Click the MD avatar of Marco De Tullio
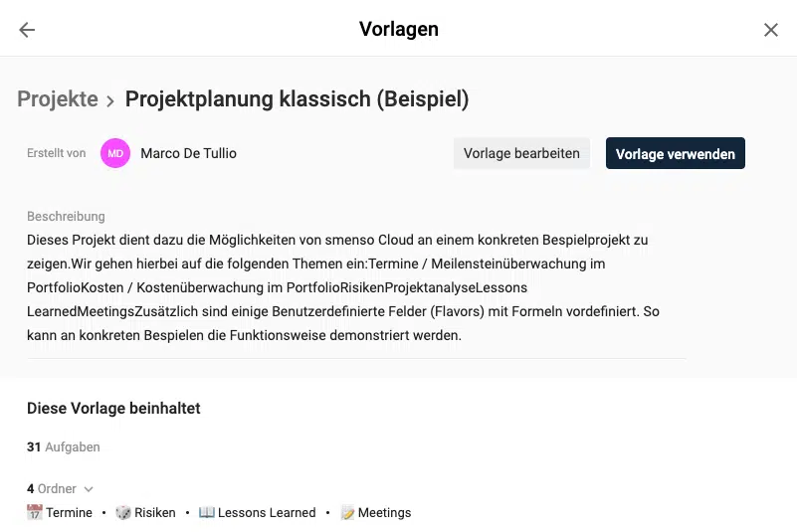 click(115, 153)
